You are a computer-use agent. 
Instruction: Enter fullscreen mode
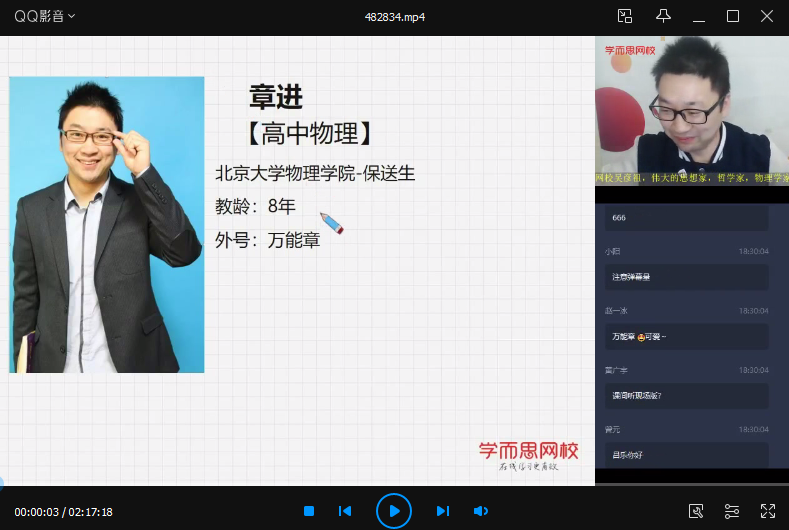(x=768, y=511)
